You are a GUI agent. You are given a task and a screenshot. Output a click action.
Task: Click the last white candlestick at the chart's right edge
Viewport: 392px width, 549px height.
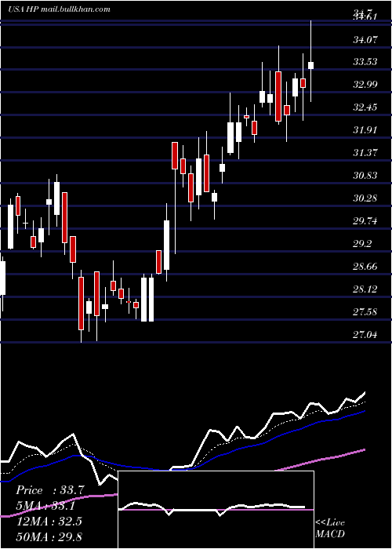310,65
